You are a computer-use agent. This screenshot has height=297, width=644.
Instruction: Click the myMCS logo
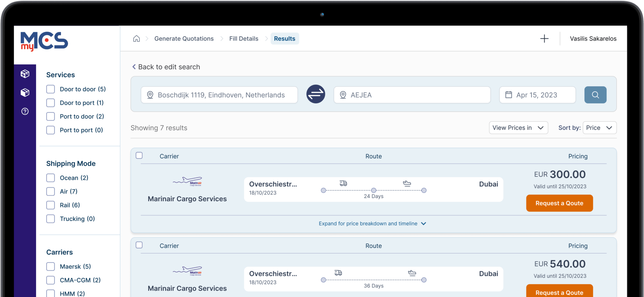tap(44, 41)
